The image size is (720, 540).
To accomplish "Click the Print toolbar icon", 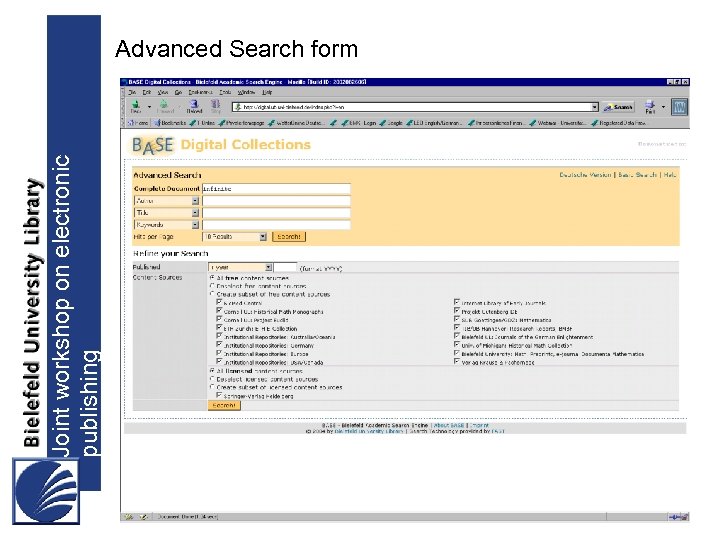I will tap(650, 107).
